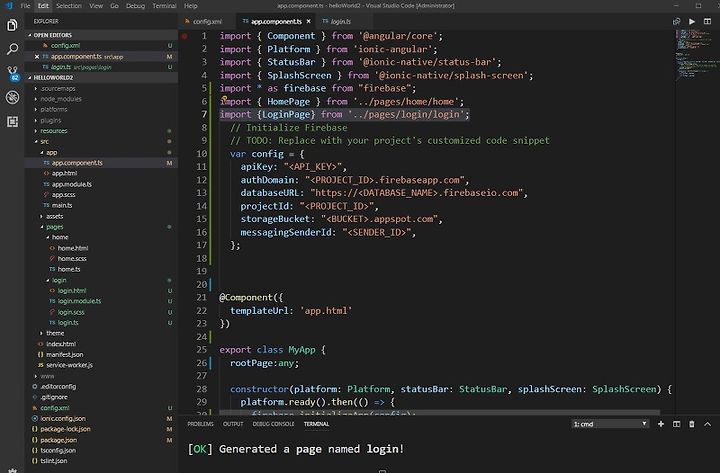Image resolution: width=720 pixels, height=473 pixels.
Task: Switch to the PROBLEMS panel tab
Action: tap(200, 424)
